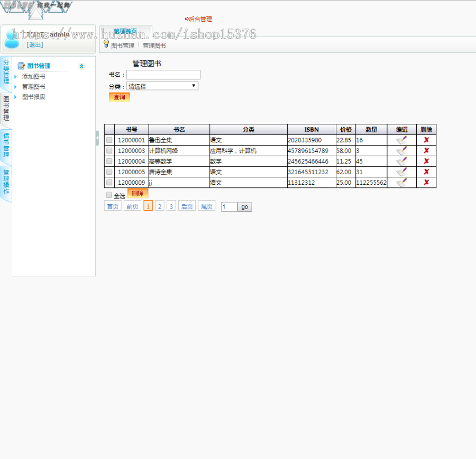The image size is (476, 459).
Task: Click the red X on the jj row
Action: coord(426,182)
